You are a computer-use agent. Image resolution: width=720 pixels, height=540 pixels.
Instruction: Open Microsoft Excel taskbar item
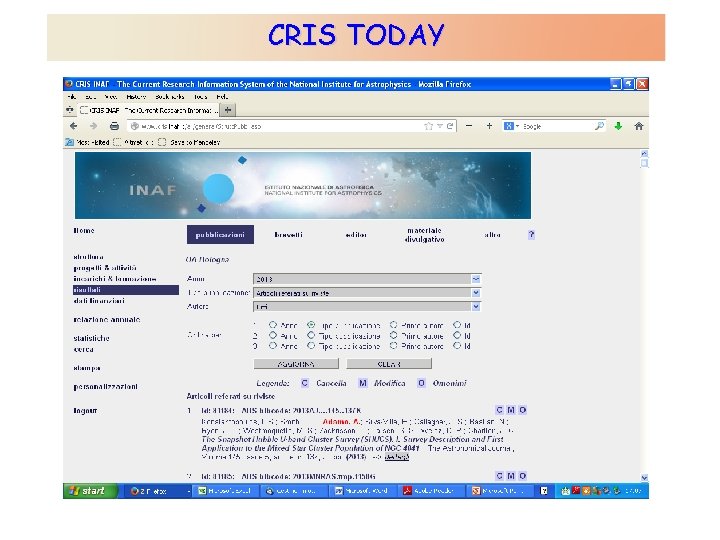point(225,491)
